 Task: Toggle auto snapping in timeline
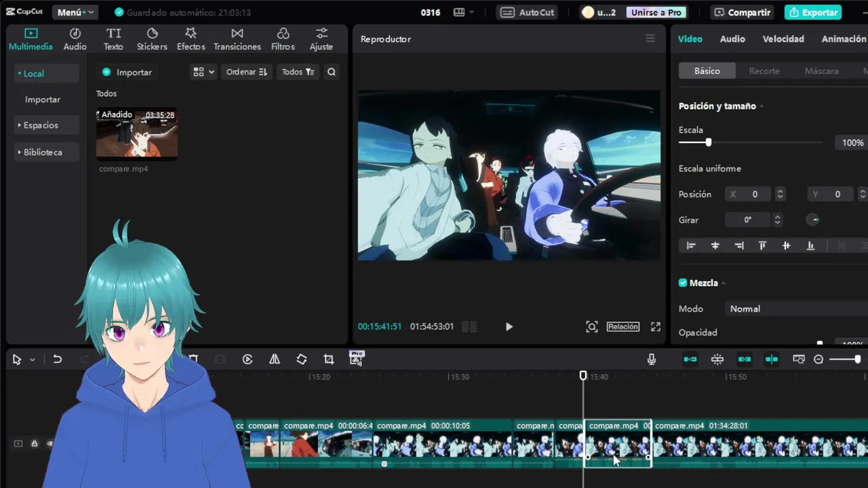pos(717,359)
